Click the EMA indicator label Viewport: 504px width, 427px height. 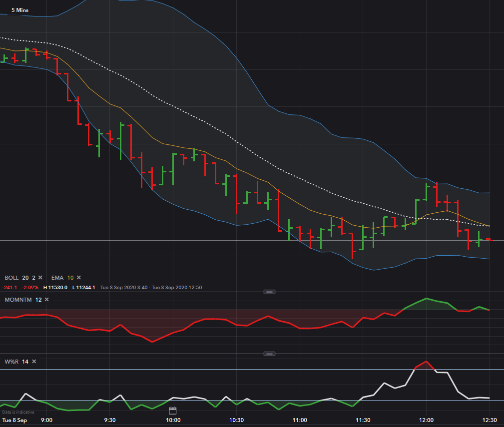57,278
